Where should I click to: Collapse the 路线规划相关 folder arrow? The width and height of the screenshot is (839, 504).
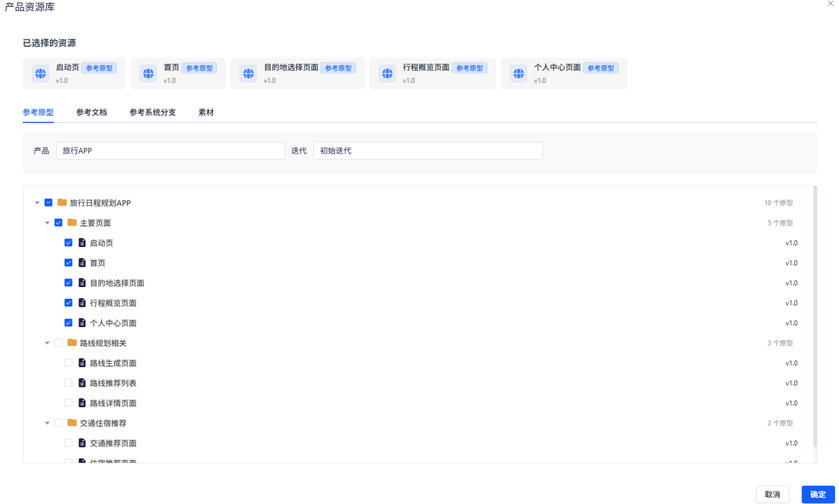point(47,343)
